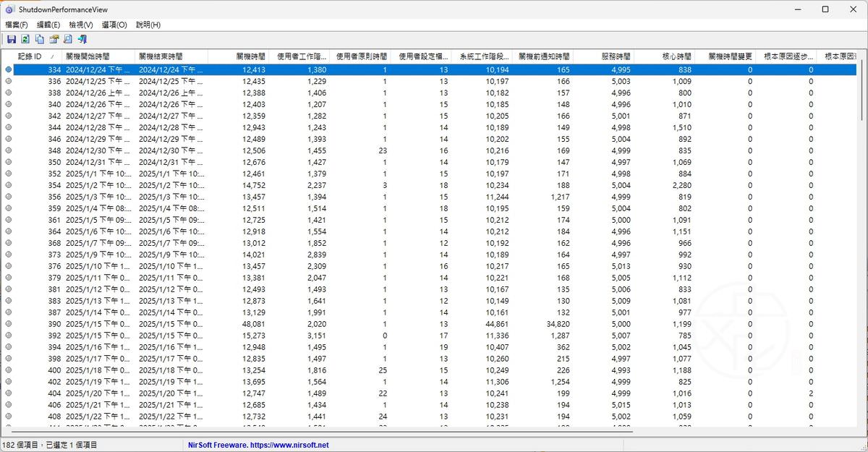This screenshot has height=452, width=868.
Task: Click the row icon for record 334
Action: pos(8,69)
